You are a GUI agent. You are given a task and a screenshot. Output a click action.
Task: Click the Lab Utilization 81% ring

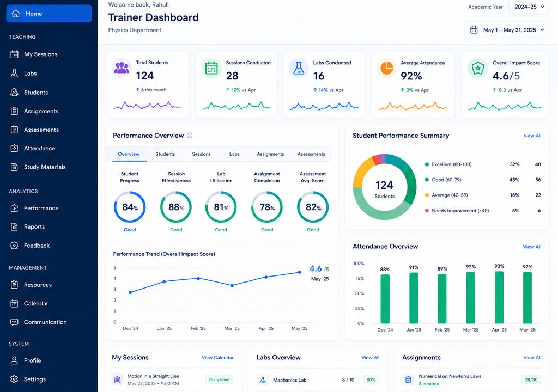[x=221, y=207]
